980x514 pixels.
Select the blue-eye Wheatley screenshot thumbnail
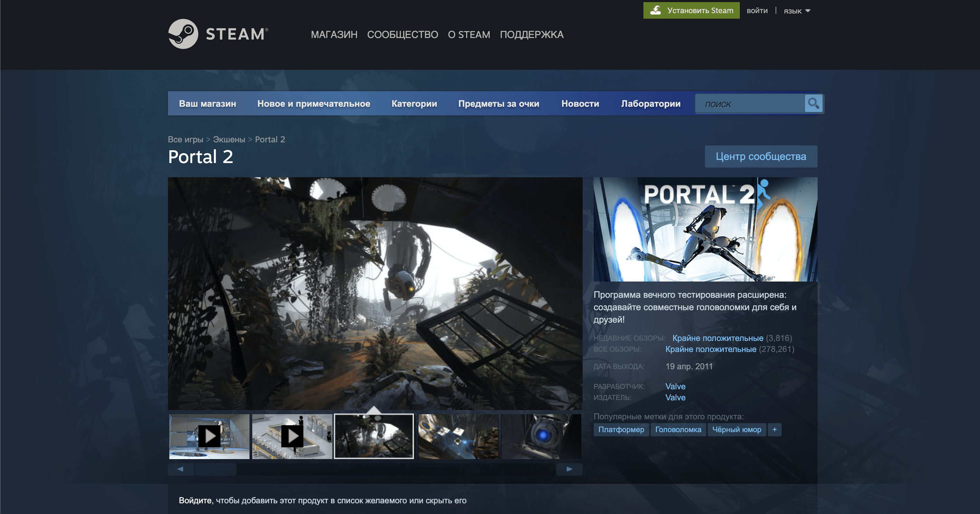tap(541, 436)
